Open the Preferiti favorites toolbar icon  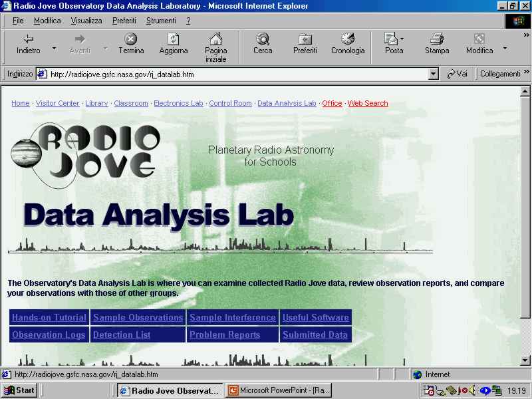point(305,39)
